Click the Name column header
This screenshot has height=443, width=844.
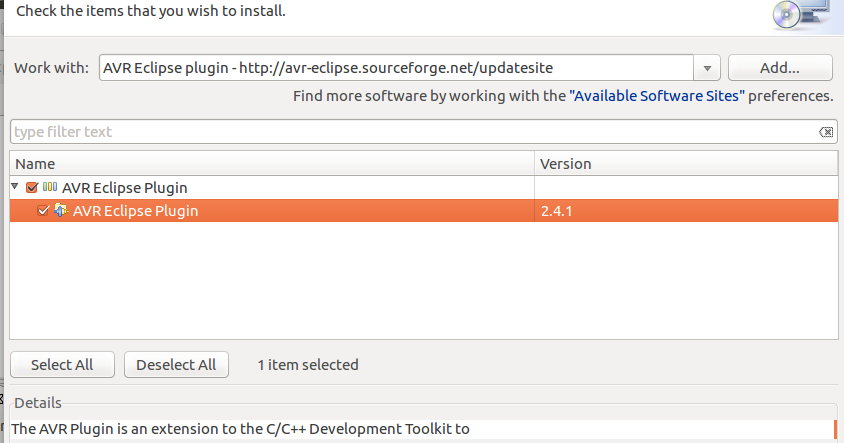click(x=35, y=163)
